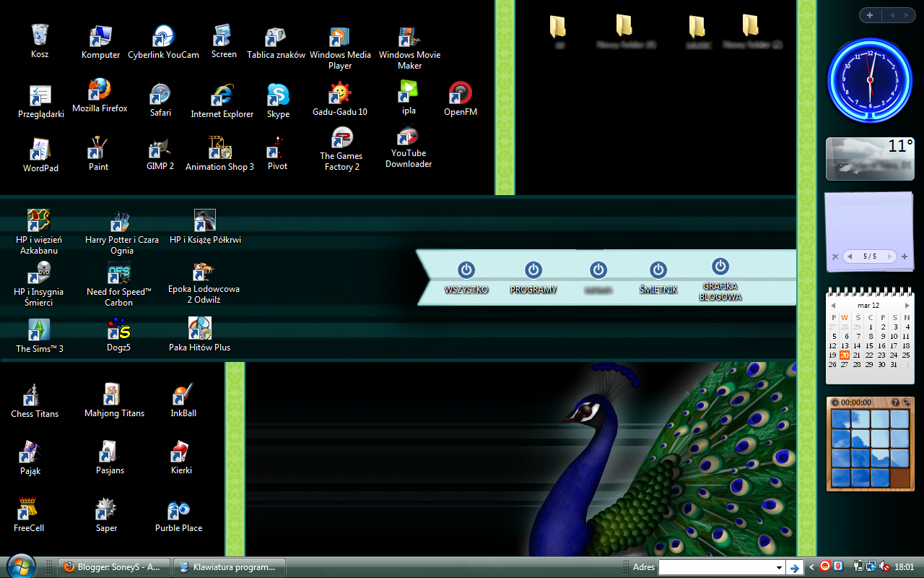This screenshot has width=924, height=578.
Task: Open the Screen desktop shortcut
Action: tap(224, 42)
